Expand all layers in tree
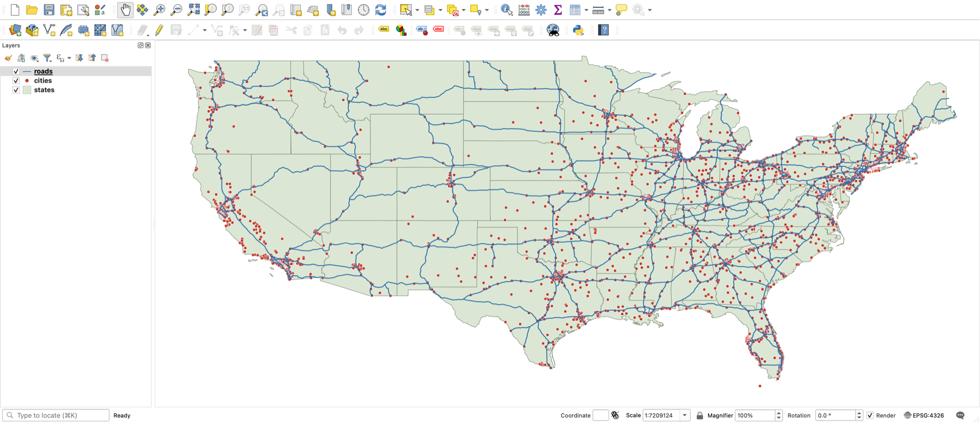 tap(79, 58)
